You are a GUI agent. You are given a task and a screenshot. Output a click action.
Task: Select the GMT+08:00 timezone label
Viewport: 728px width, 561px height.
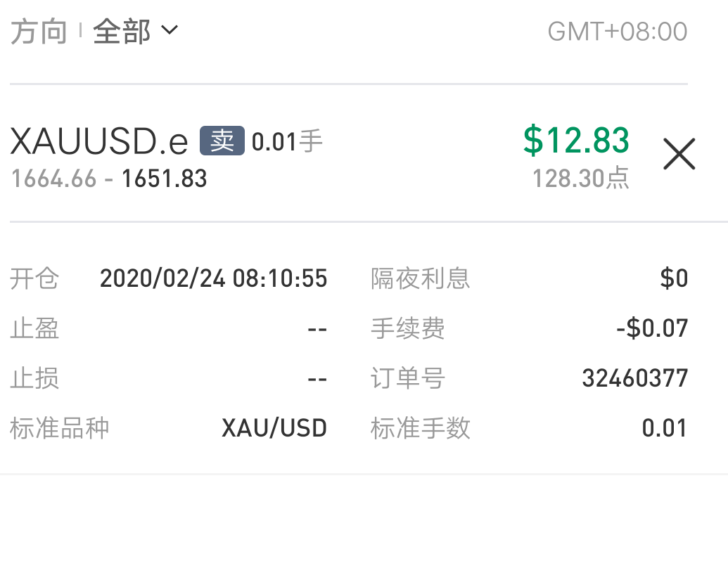coord(617,32)
